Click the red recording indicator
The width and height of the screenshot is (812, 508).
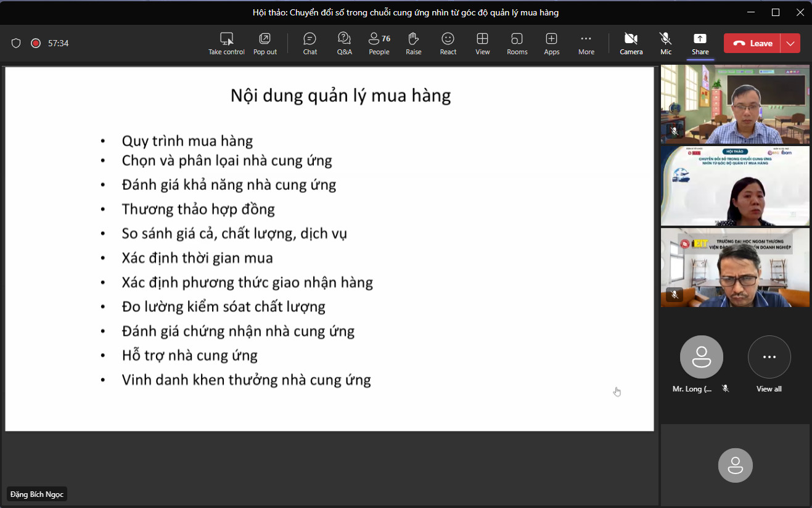click(36, 43)
